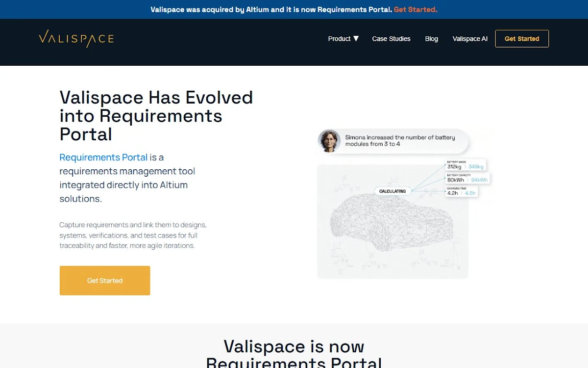Click the 'Valispace was acquired by Altium' banner text
Viewport: 588px width, 368px height.
pos(271,9)
